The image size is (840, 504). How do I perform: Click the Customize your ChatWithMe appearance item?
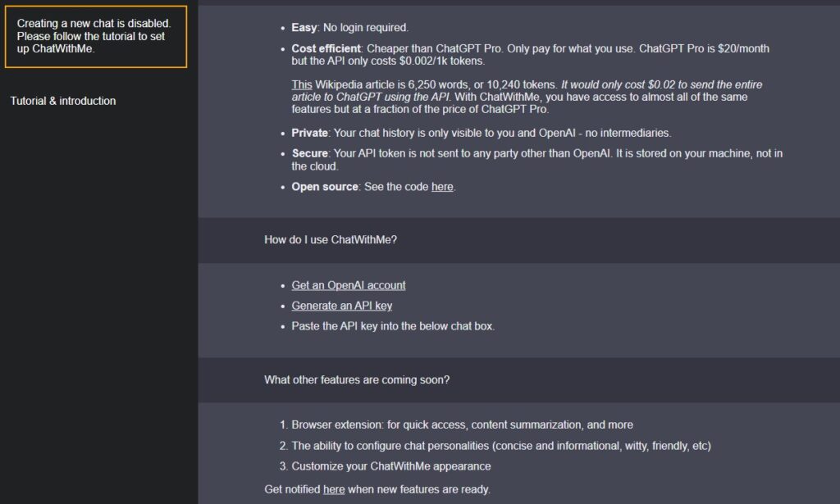[x=390, y=466]
